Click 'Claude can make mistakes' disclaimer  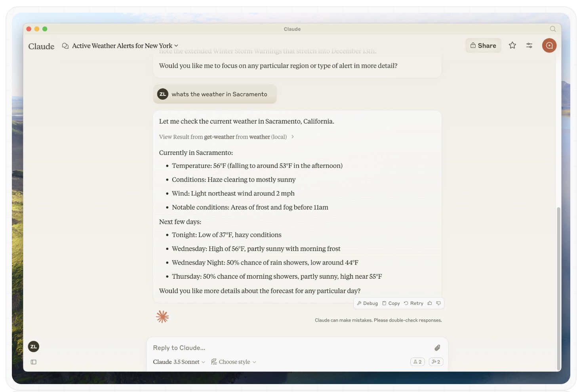(x=378, y=320)
